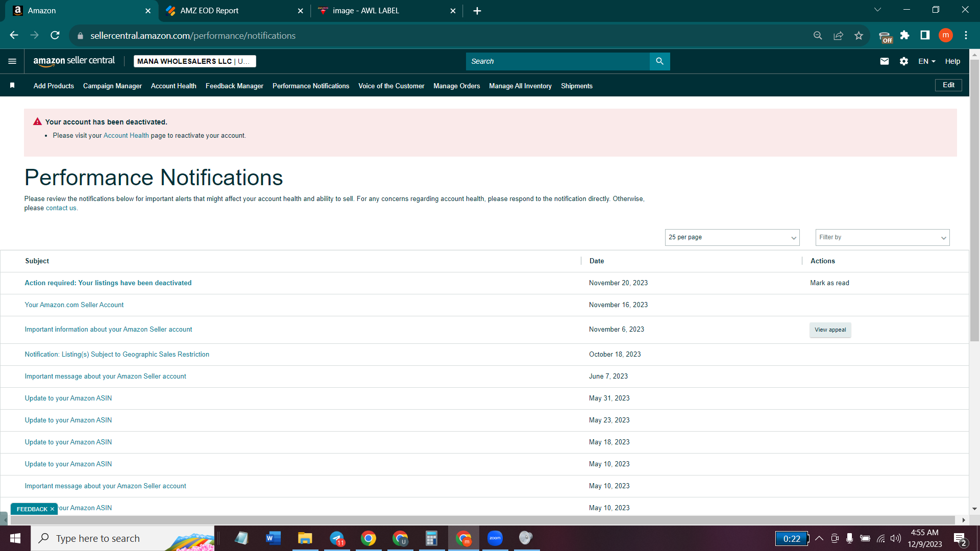Click the Seller Central search field
Screen dimensions: 980x551
(557, 61)
